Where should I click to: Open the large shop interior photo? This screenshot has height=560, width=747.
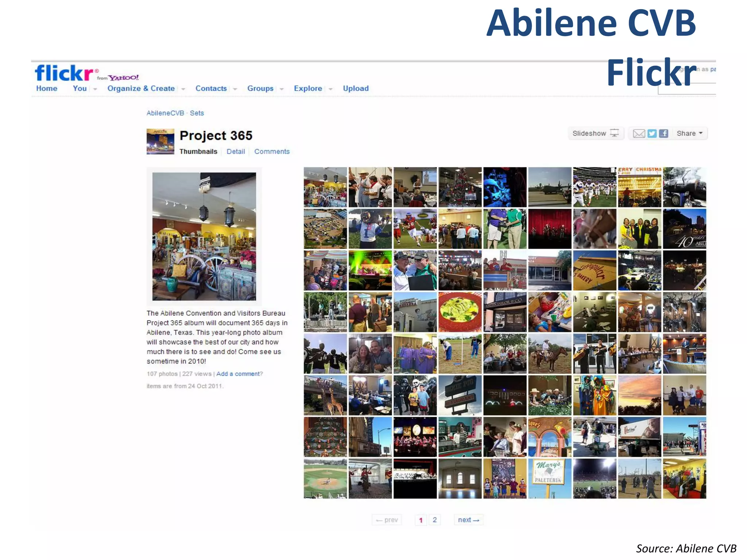[204, 236]
